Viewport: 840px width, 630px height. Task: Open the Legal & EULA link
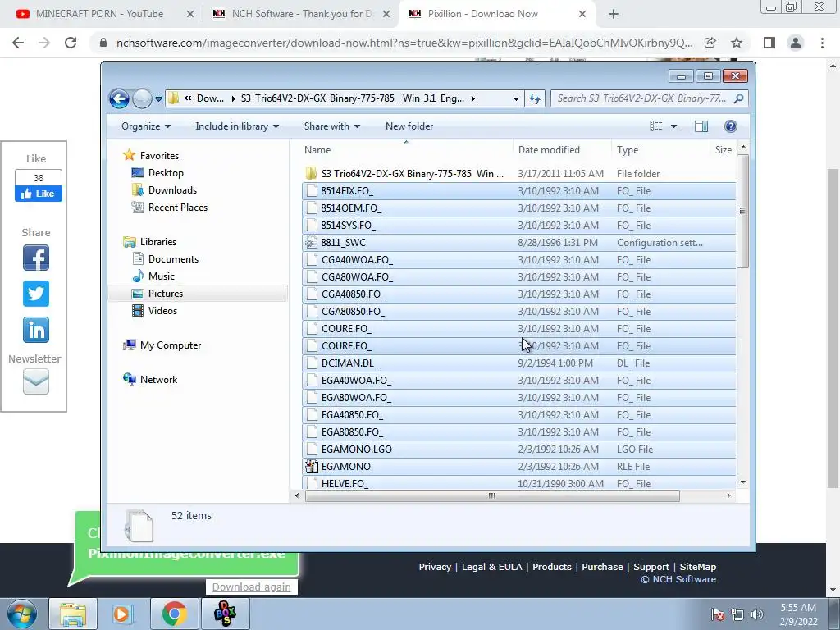pos(492,567)
